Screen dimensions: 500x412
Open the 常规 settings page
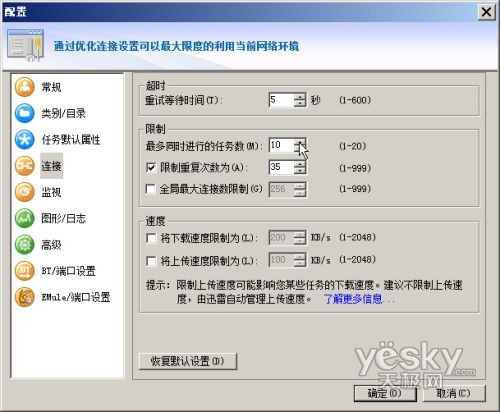(x=51, y=87)
